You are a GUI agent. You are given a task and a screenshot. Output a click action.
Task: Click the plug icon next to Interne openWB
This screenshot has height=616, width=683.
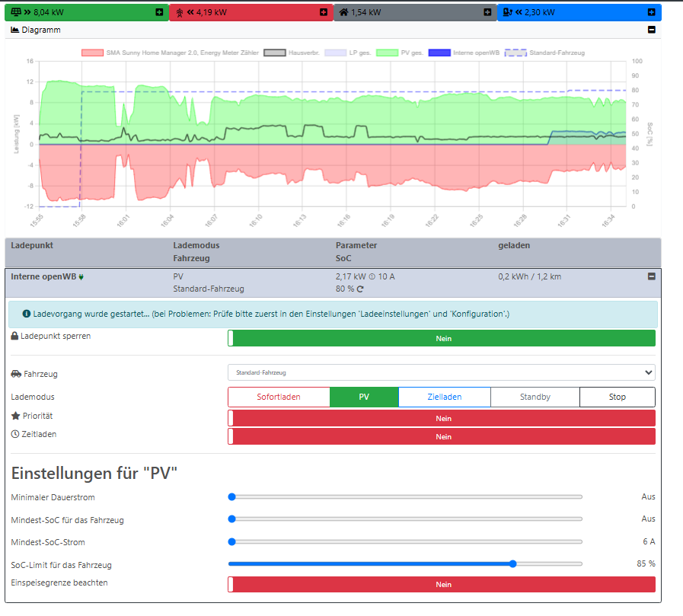pyautogui.click(x=81, y=277)
